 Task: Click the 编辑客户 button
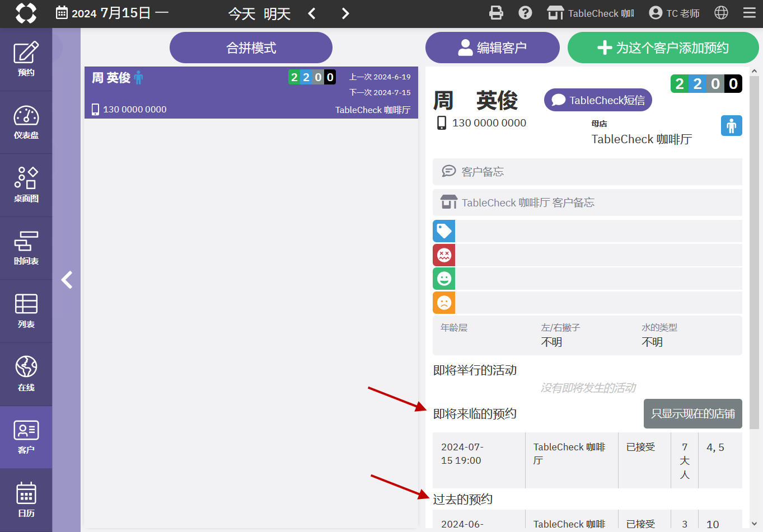pyautogui.click(x=493, y=48)
